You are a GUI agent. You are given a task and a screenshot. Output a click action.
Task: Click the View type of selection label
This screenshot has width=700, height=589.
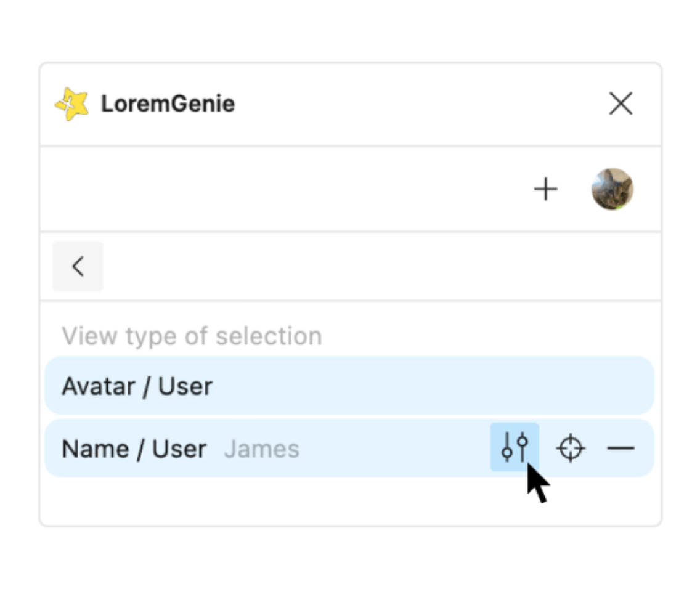click(x=192, y=336)
